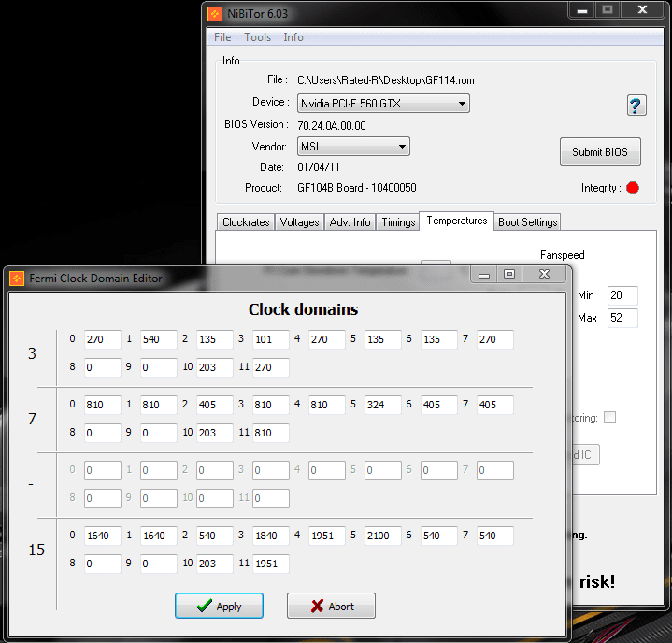Toggle the partially hidden checkbox in NiBiTor
The height and width of the screenshot is (643, 672).
click(609, 418)
